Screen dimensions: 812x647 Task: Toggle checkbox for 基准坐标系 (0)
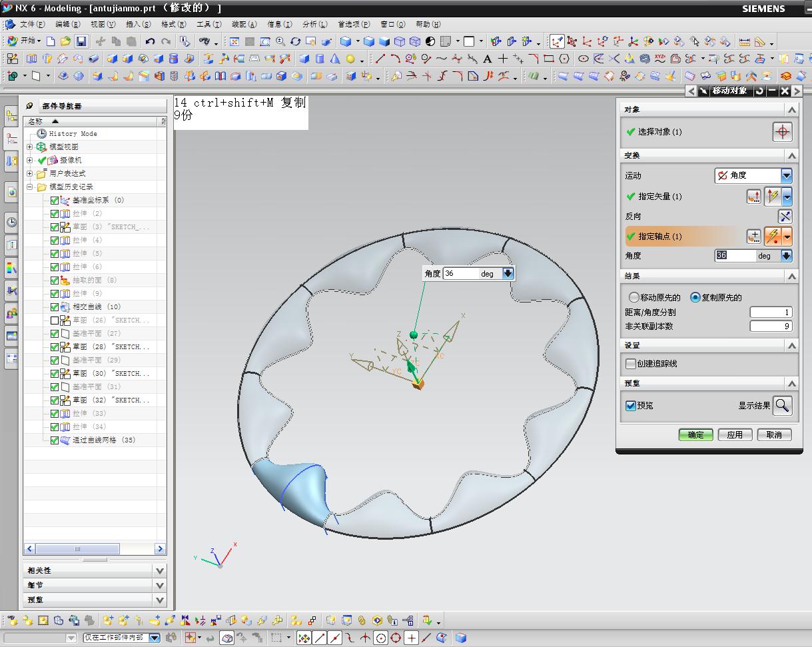(55, 201)
